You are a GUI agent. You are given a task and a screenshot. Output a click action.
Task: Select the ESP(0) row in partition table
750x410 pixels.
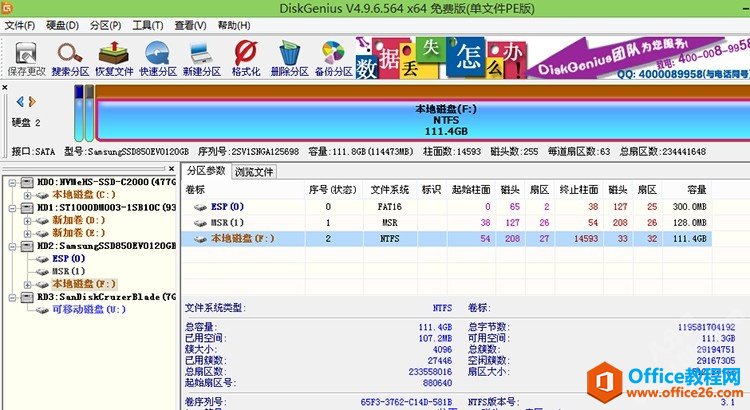click(230, 206)
